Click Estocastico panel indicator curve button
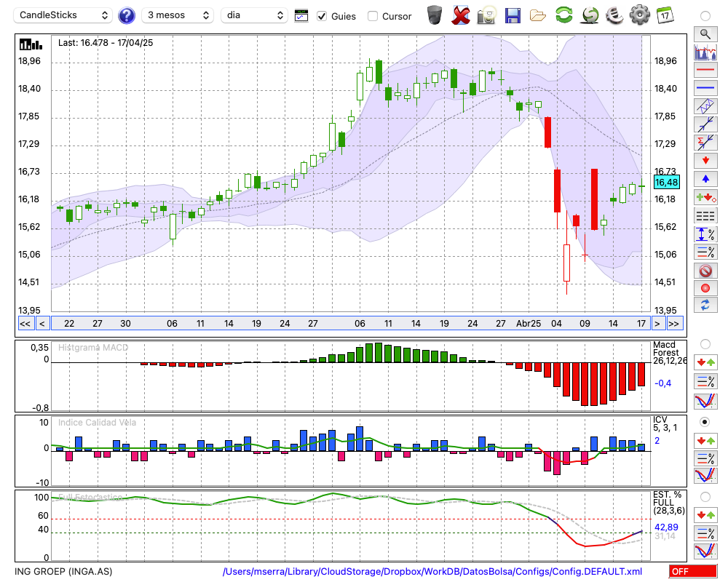This screenshot has height=582, width=728. [x=705, y=551]
